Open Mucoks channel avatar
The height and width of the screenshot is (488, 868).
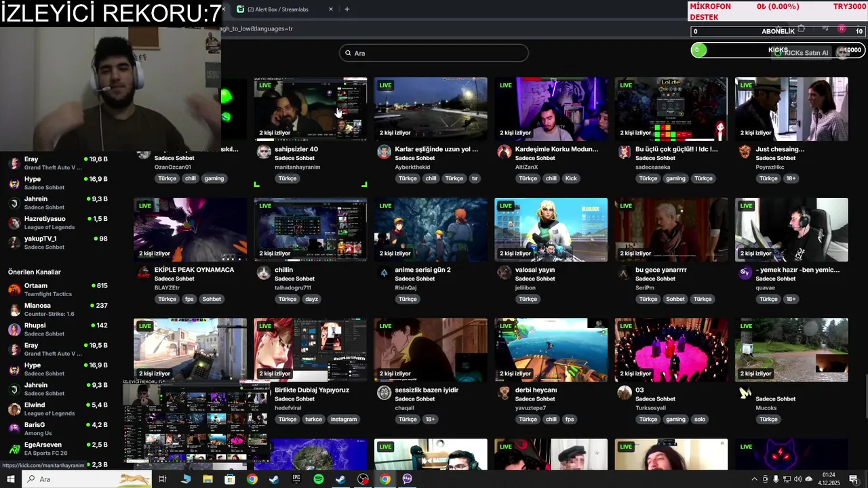point(745,392)
